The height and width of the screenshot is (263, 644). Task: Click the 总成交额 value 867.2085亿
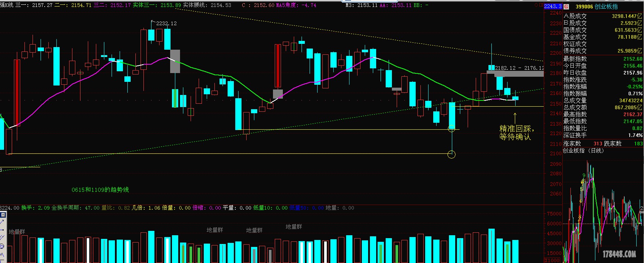(629, 107)
